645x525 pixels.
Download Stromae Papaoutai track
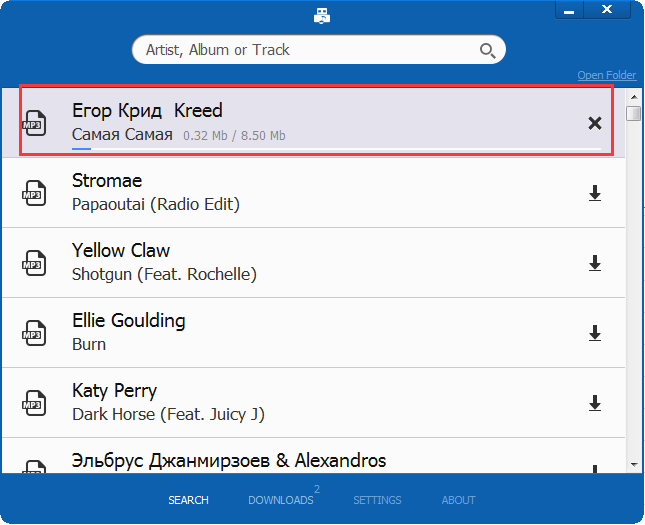click(594, 193)
